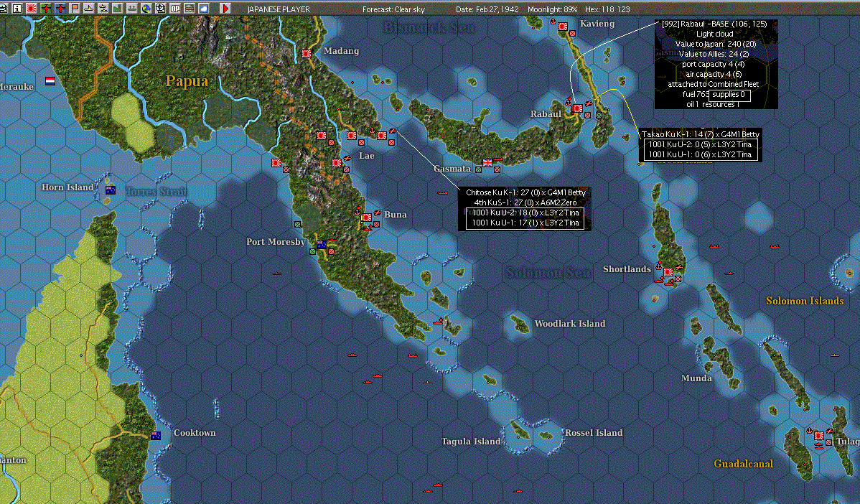Select the Rabaul base flag icon

tap(578, 108)
